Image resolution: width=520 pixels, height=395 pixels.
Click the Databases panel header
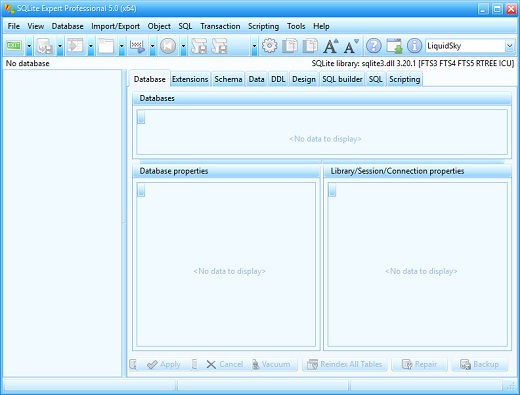(x=322, y=98)
